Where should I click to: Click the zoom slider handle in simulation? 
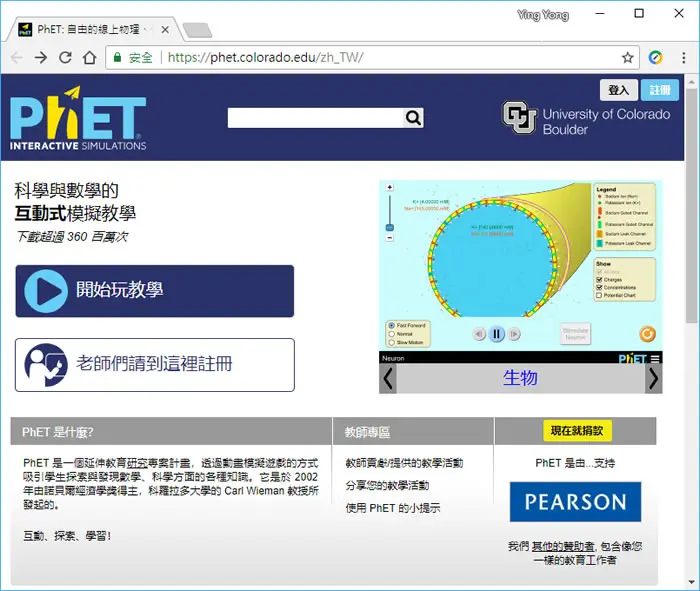pyautogui.click(x=390, y=228)
